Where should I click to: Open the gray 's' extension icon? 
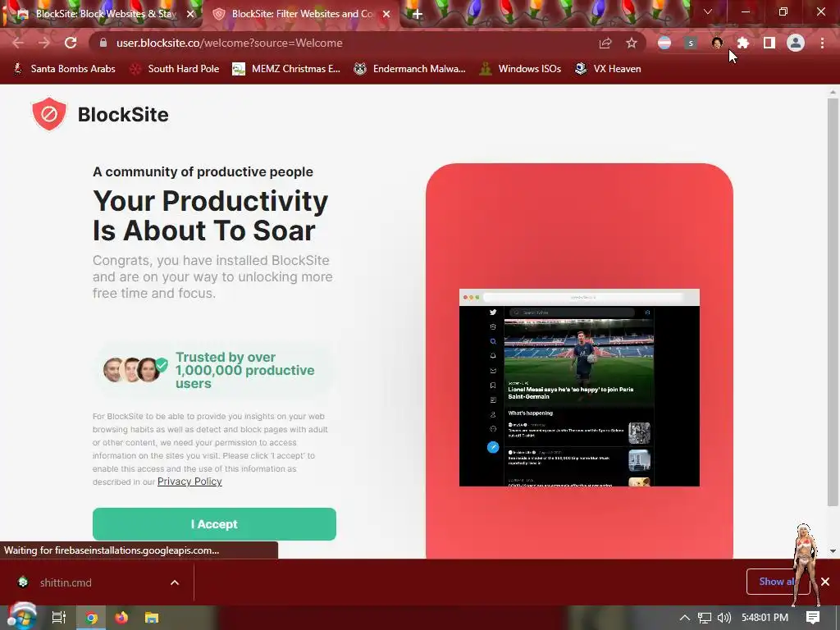[x=691, y=43]
